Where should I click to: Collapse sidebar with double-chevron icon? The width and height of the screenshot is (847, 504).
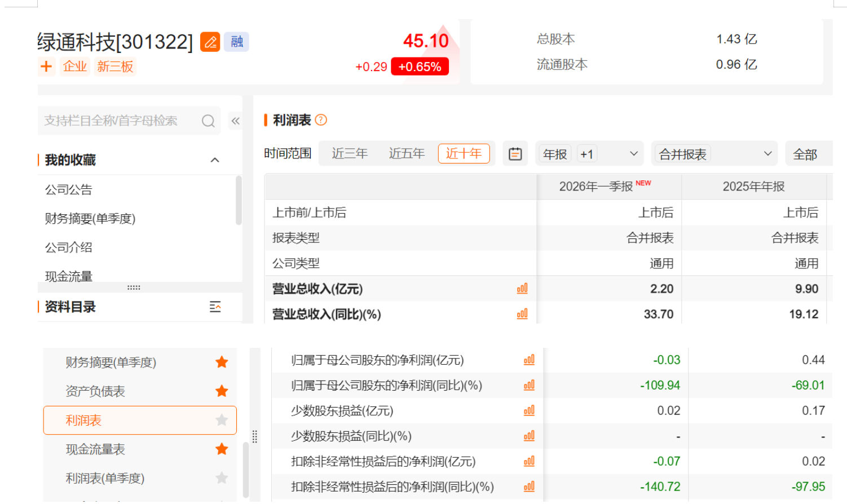point(236,121)
